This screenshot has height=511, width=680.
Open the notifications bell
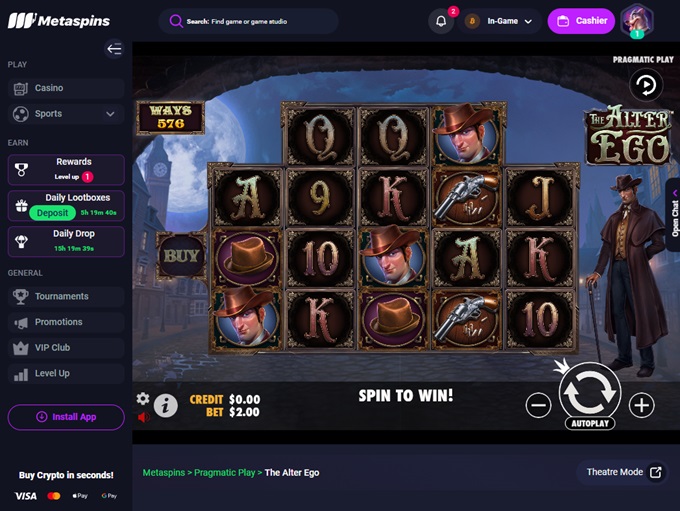click(x=441, y=21)
